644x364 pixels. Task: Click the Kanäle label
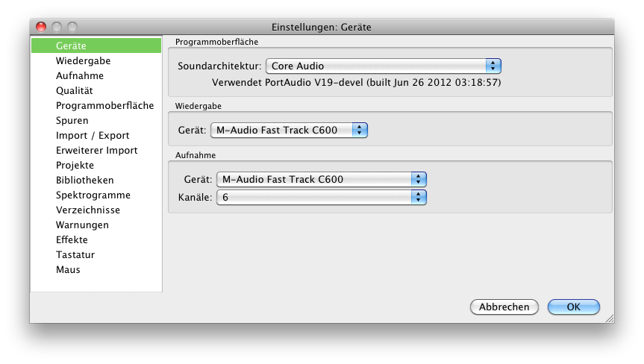click(x=195, y=198)
